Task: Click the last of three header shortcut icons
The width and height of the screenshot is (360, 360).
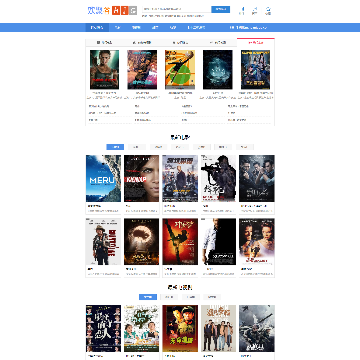Action: tap(269, 11)
